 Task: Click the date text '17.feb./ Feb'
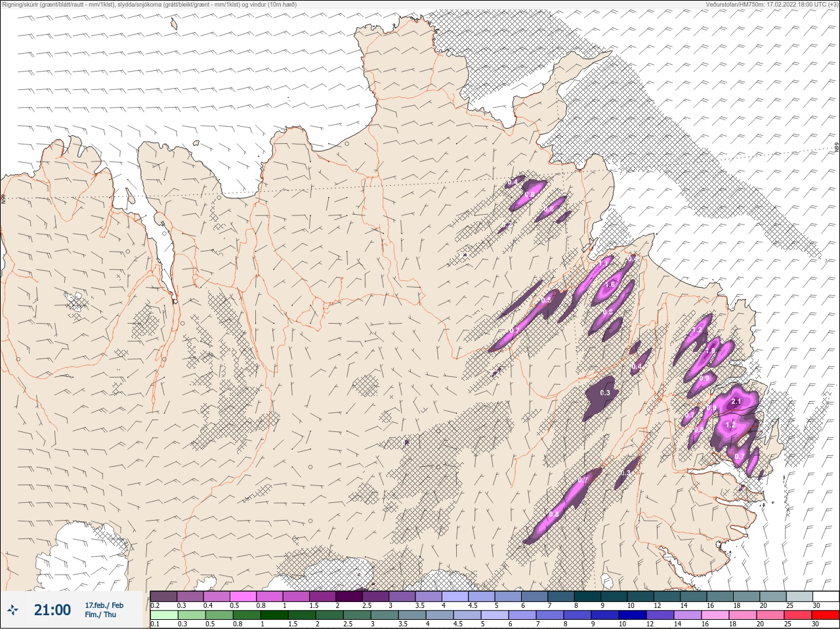pos(104,605)
